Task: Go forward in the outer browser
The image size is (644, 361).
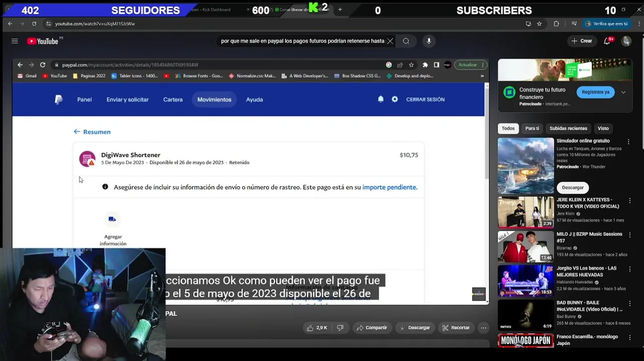Action: [22, 24]
